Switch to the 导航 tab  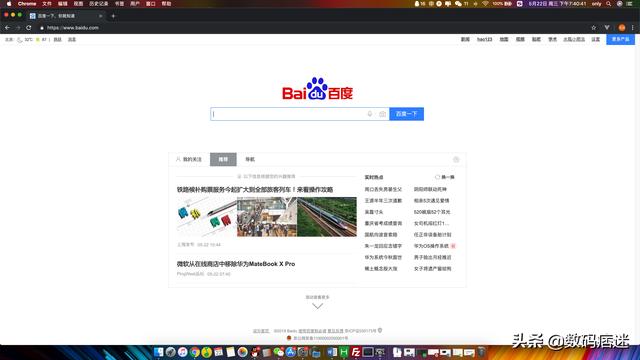250,160
